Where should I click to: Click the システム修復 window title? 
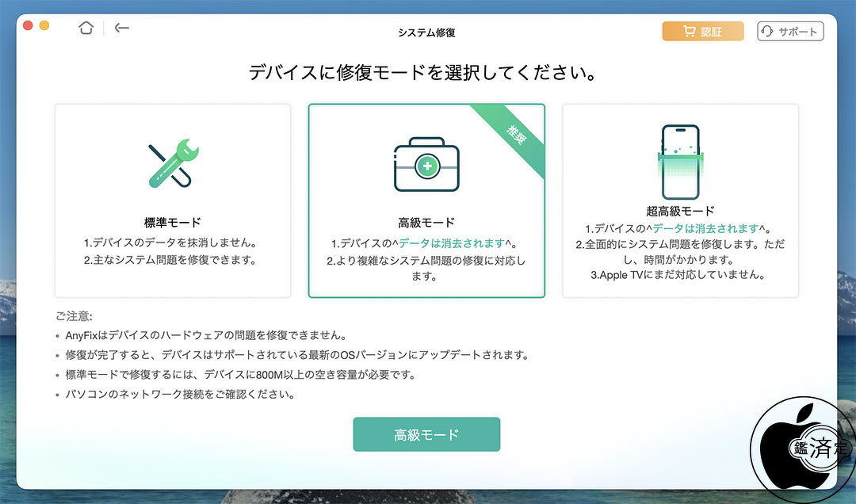click(426, 32)
